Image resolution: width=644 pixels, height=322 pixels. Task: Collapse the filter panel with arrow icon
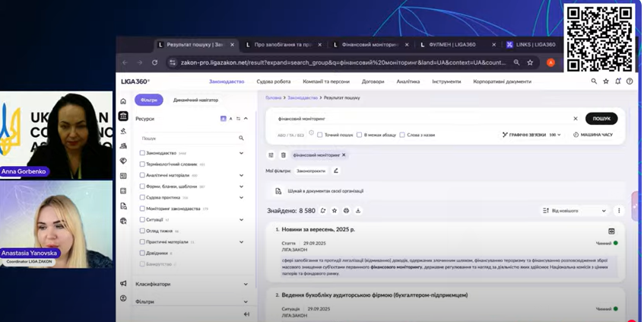[x=246, y=314]
